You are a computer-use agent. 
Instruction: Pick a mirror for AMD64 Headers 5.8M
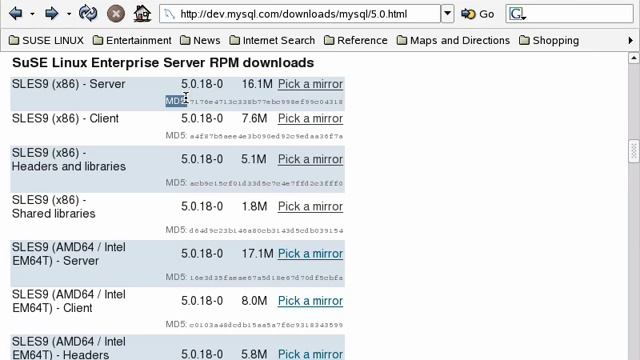310,354
